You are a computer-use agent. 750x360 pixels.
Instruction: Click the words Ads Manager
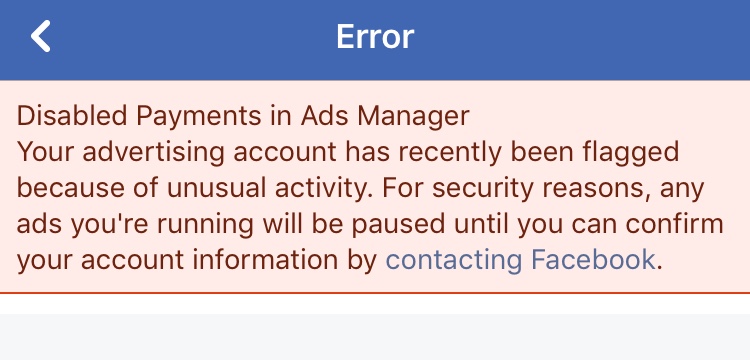coord(385,116)
